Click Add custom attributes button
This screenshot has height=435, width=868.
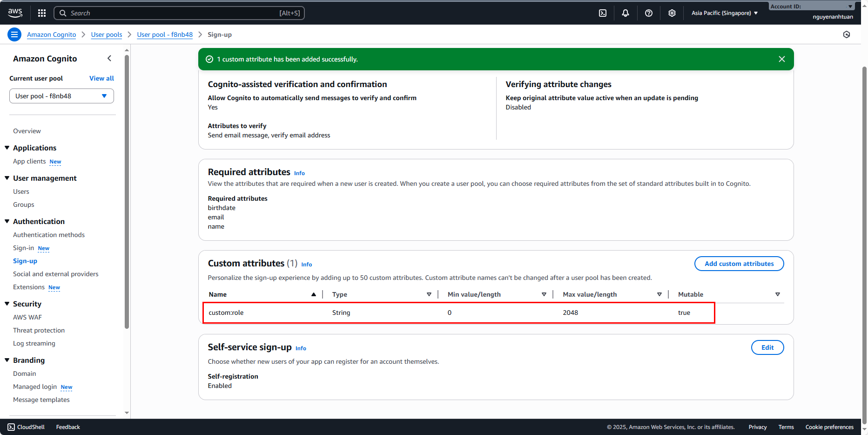[739, 264]
